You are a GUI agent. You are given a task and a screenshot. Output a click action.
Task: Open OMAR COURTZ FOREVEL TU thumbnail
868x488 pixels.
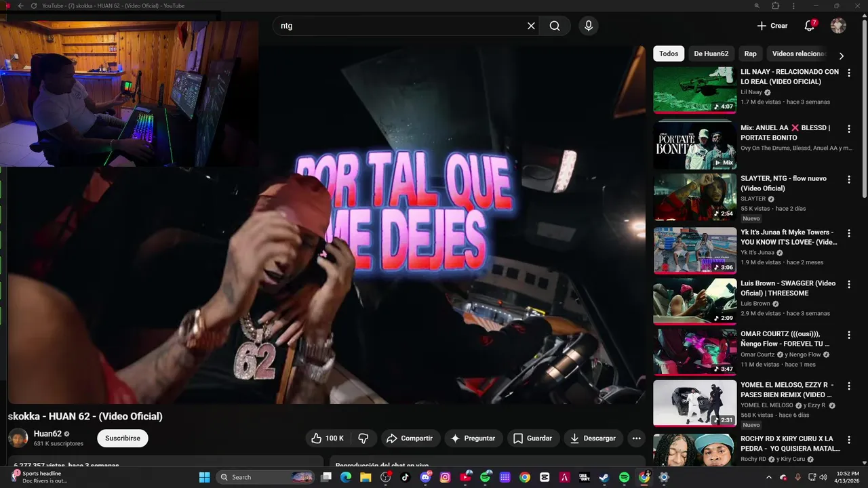pos(694,352)
